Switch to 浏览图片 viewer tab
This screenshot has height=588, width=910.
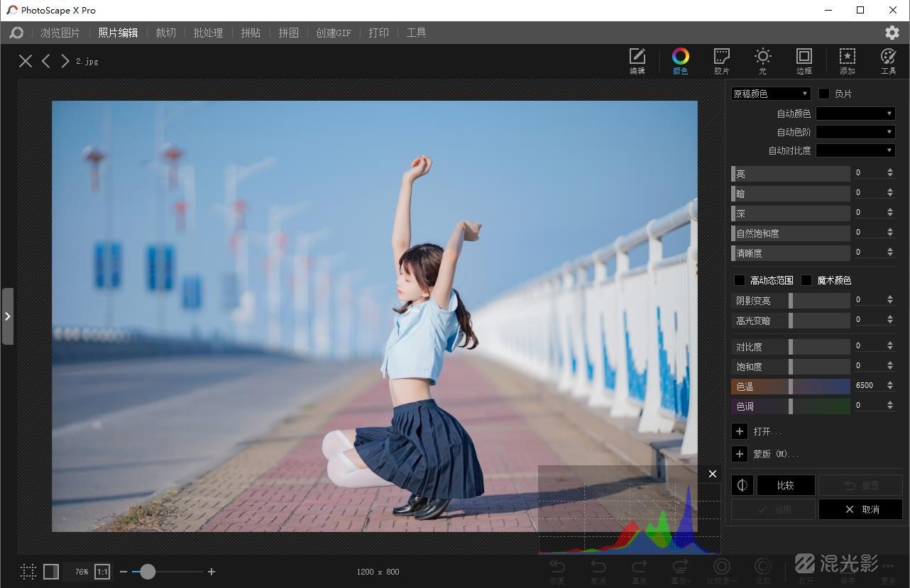pyautogui.click(x=60, y=33)
